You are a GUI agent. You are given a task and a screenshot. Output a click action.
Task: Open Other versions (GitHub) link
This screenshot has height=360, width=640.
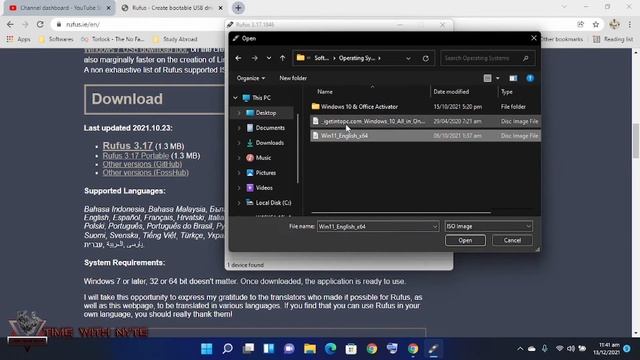(142, 164)
